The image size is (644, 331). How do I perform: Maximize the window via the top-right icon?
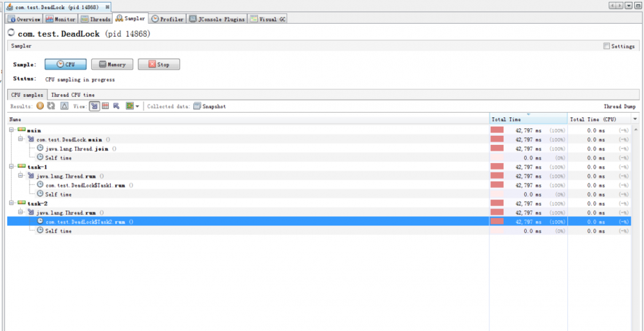[638, 6]
